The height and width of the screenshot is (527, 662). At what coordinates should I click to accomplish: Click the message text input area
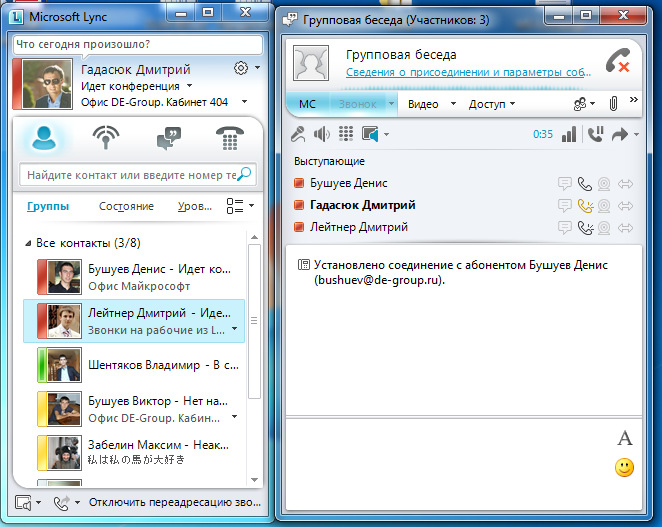click(448, 464)
